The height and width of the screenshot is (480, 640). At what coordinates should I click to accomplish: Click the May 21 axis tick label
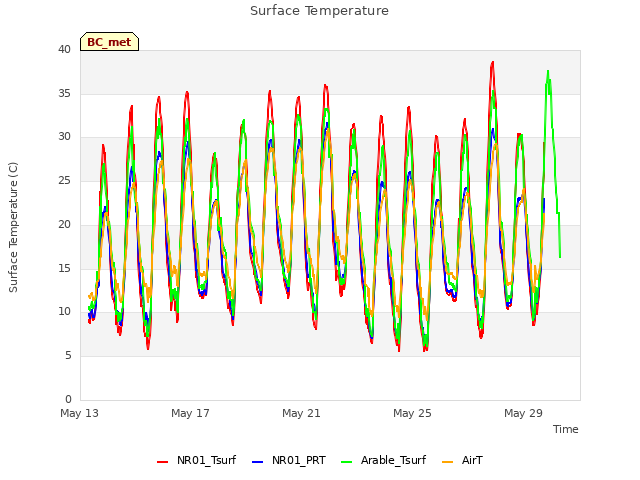301,413
